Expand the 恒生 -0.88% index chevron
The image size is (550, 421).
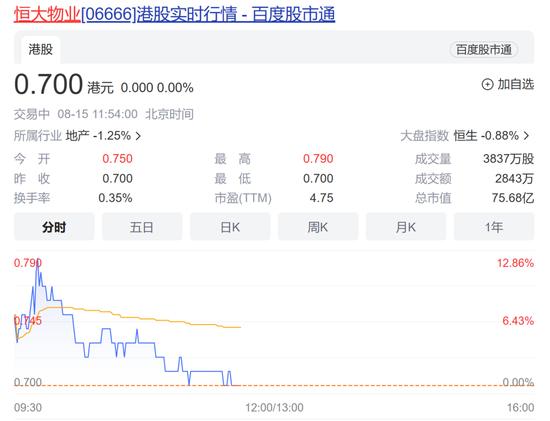(526, 136)
